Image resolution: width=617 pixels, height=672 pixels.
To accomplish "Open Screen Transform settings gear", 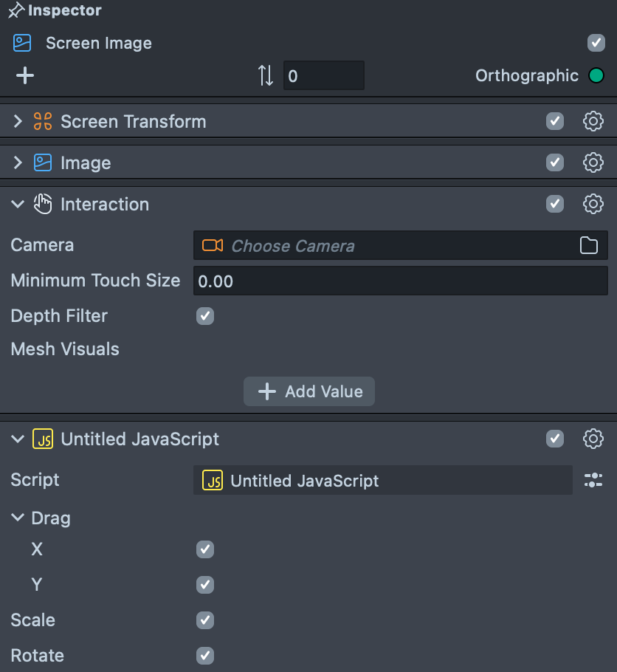I will point(593,122).
